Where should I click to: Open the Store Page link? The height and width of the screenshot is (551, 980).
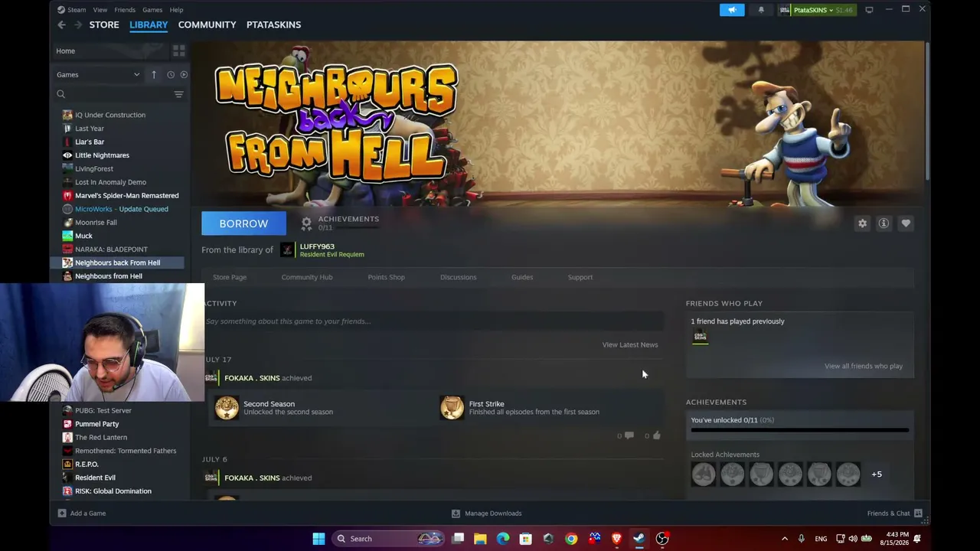pyautogui.click(x=230, y=277)
